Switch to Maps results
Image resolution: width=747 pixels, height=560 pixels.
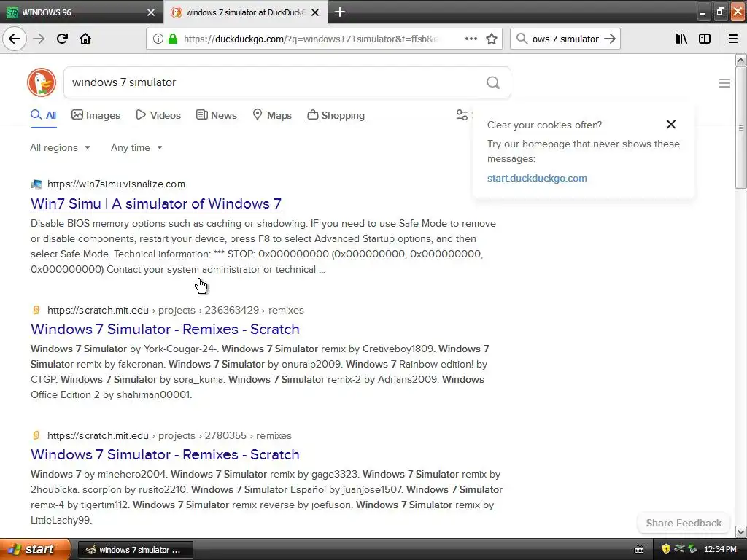272,115
